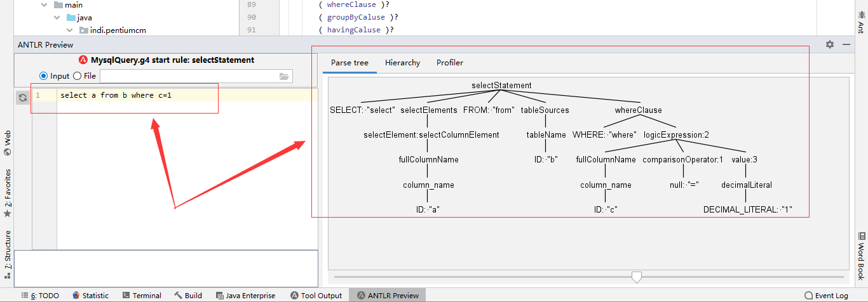Click the lower error console pane
The height and width of the screenshot is (302, 868).
click(x=166, y=268)
